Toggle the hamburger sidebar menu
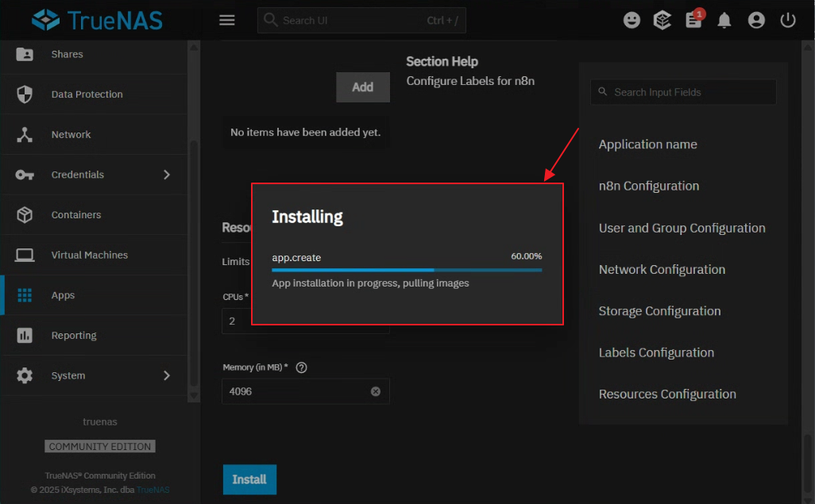Screen dimensions: 815x504 (x=226, y=21)
